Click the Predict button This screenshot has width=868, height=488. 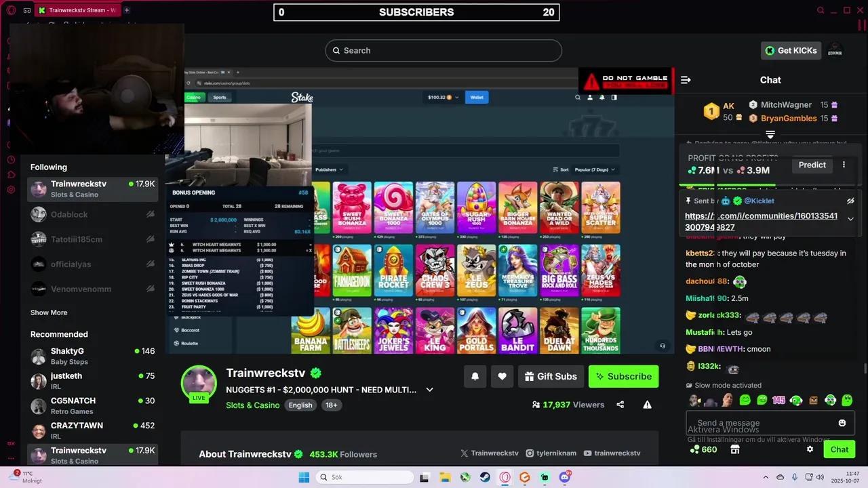coord(812,165)
